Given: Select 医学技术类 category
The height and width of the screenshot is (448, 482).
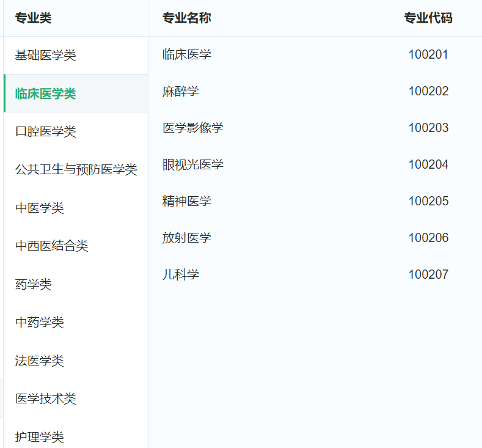Looking at the screenshot, I should click(45, 398).
